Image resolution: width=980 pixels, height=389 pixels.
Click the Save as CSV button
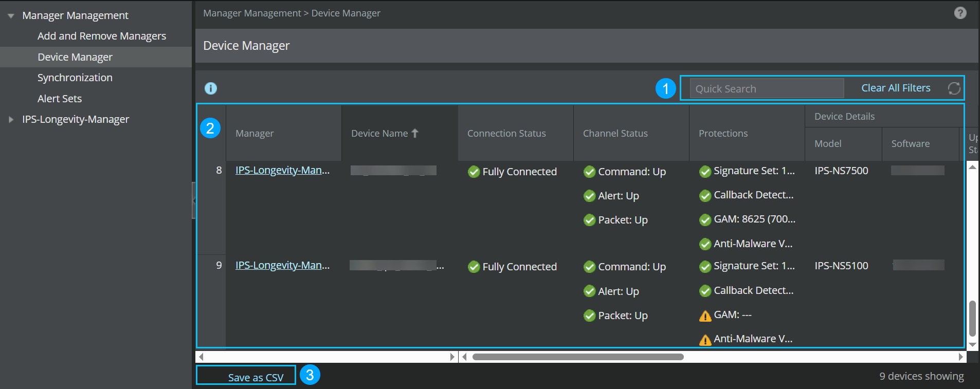coord(256,378)
